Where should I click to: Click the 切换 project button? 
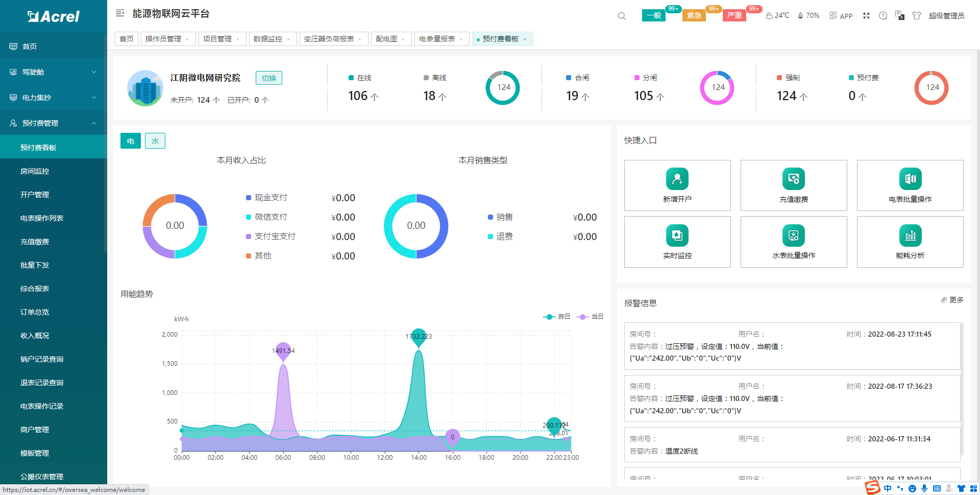coord(268,78)
